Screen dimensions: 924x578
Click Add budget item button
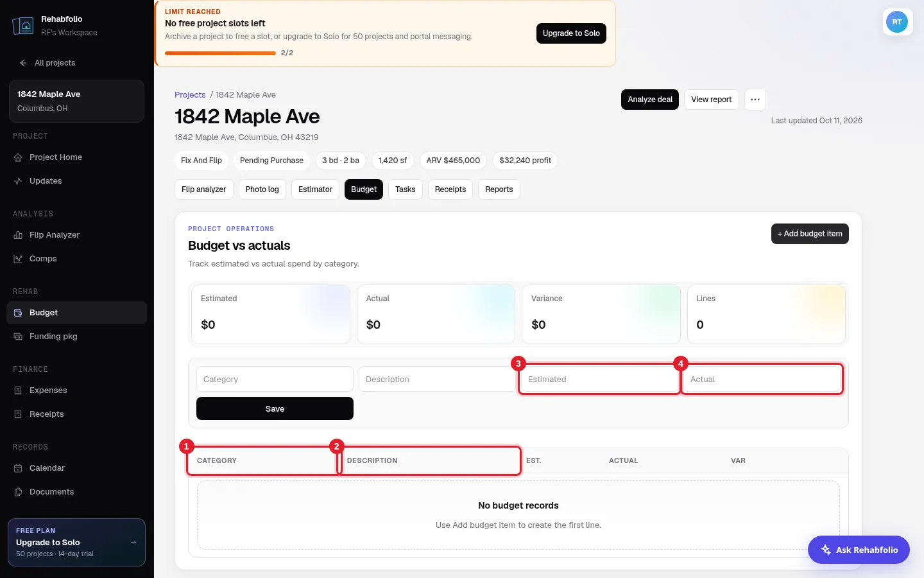pyautogui.click(x=810, y=234)
